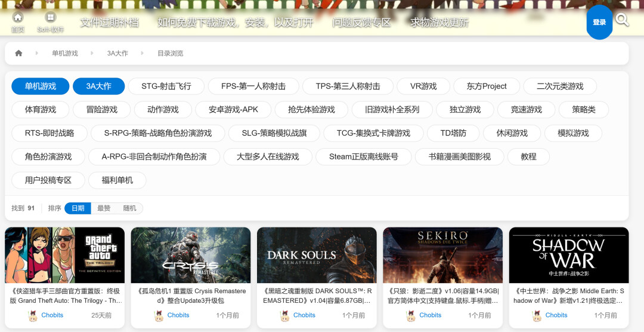Select the FPS-第一人称射击 category tag
Image resolution: width=644 pixels, height=332 pixels.
253,86
